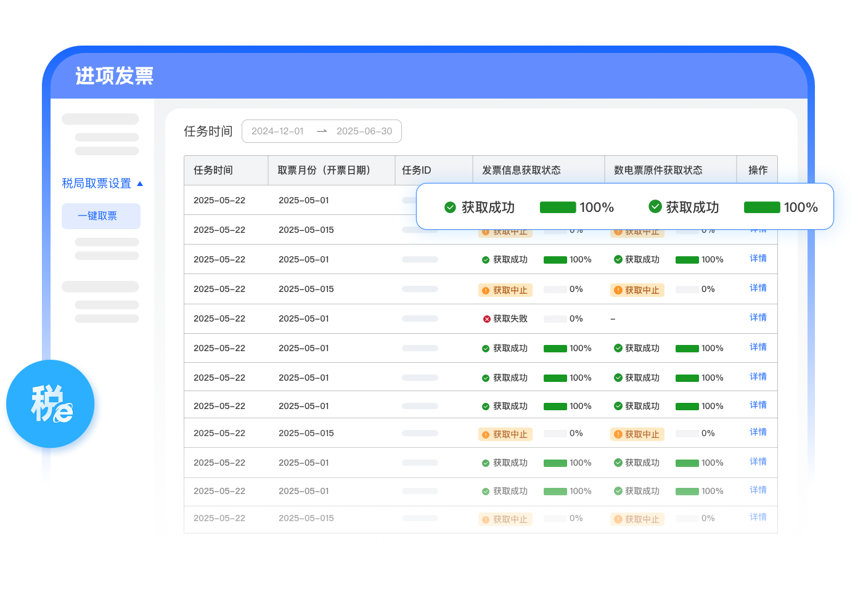Click the arrow between the two task dates
Viewport: 863px width, 616px height.
click(321, 131)
